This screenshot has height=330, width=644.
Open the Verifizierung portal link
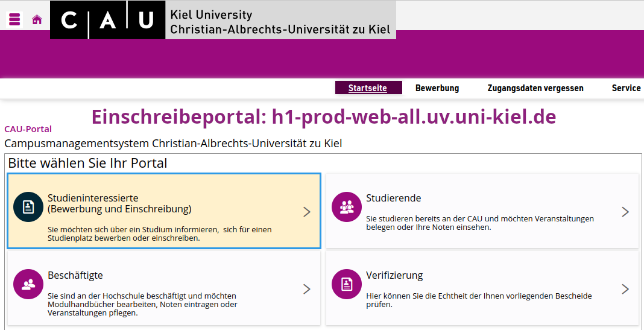pos(394,275)
